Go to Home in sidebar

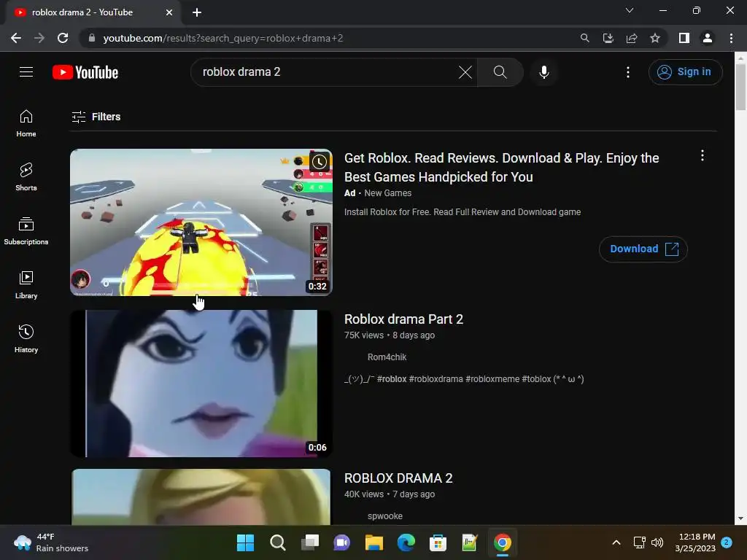point(26,123)
